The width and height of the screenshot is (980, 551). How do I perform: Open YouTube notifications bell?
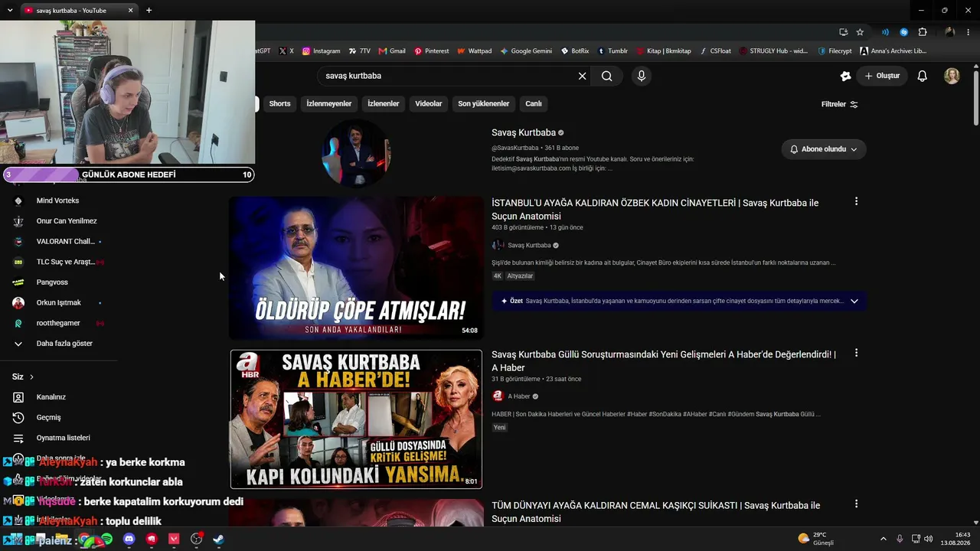point(922,76)
